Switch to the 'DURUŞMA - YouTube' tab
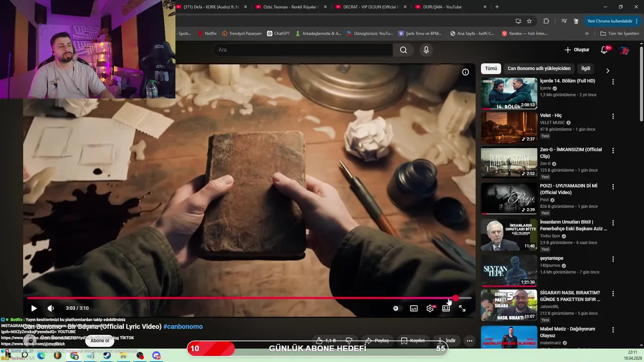Image resolution: width=644 pixels, height=362 pixels. coord(450,7)
